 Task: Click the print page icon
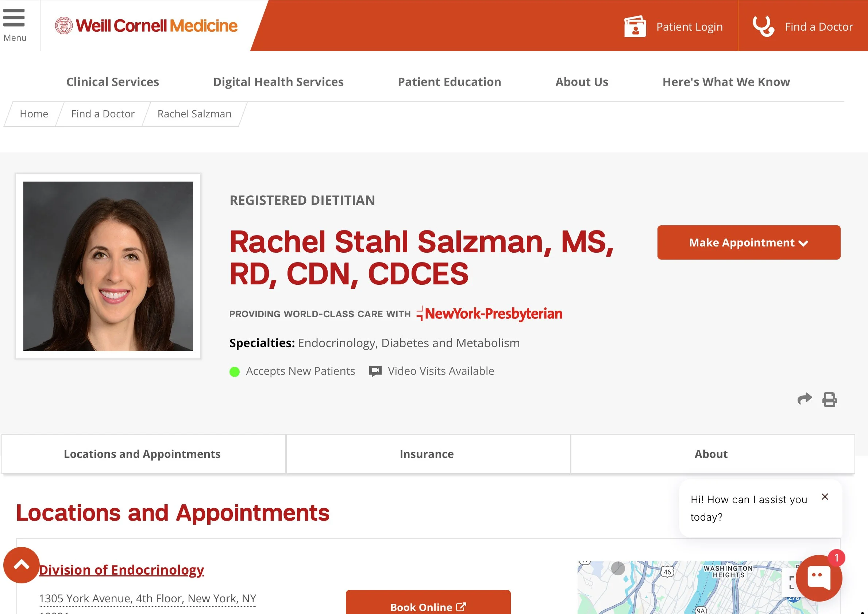point(829,400)
